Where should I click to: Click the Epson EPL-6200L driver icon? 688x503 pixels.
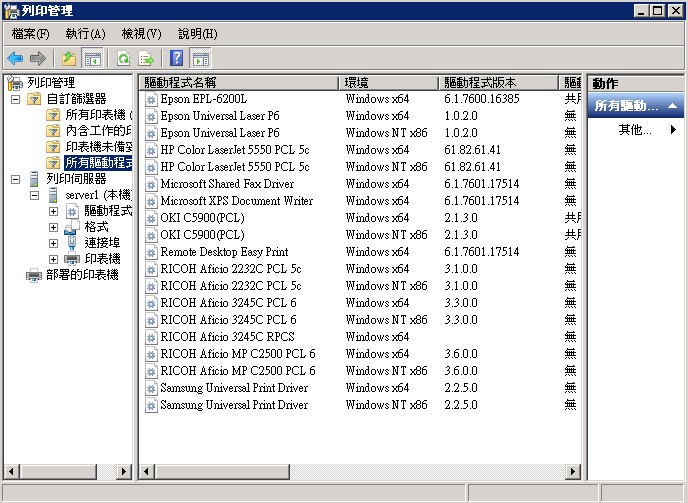point(151,99)
